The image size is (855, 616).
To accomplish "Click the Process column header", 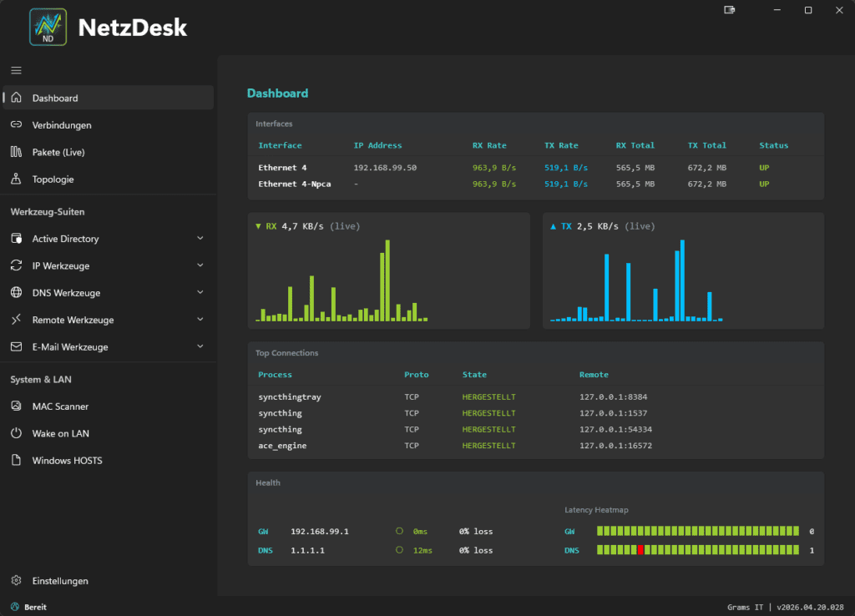I will pos(275,375).
